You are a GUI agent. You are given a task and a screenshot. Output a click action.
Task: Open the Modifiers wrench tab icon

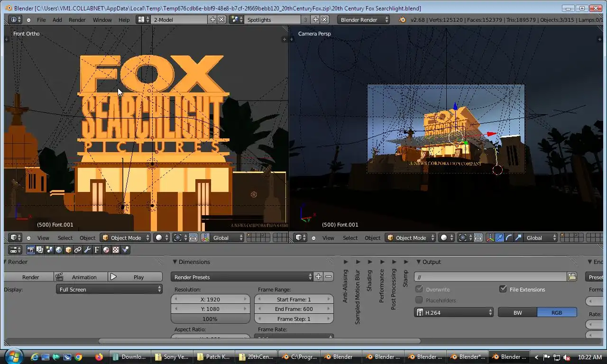(87, 250)
